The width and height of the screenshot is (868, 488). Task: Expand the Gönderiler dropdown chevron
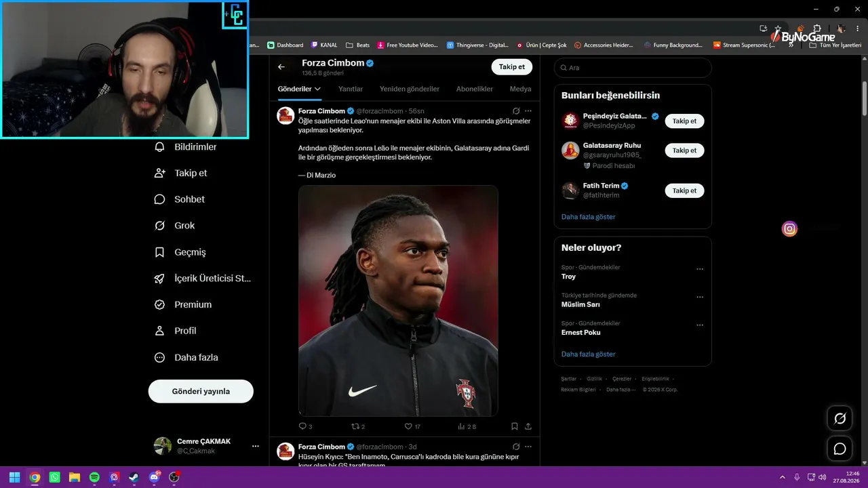(317, 89)
